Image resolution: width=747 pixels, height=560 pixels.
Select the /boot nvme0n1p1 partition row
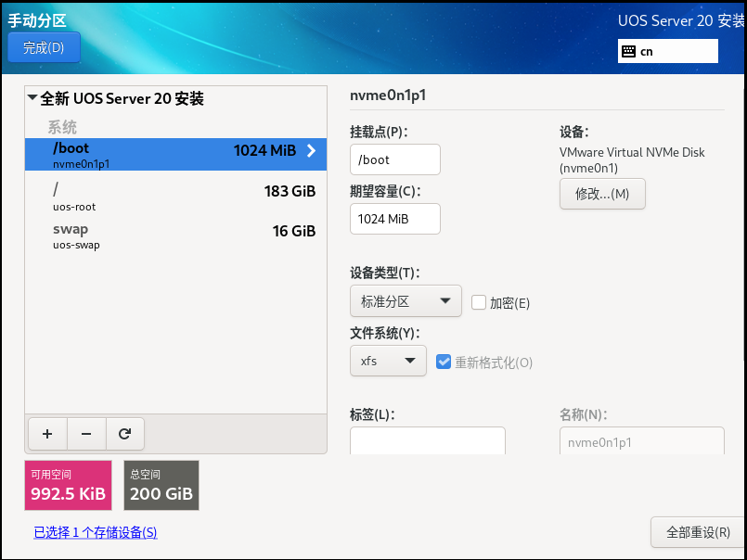[175, 154]
